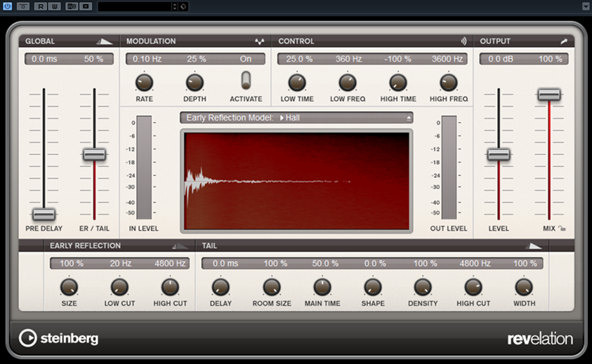This screenshot has height=364, width=592.
Task: Switch A/B settings comparison button
Action: tap(72, 6)
